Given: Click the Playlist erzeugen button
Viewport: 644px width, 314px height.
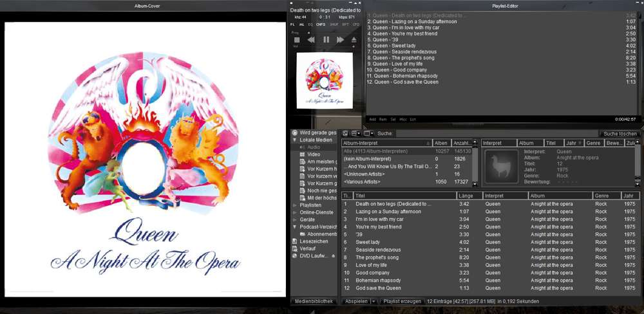Looking at the screenshot, I should (402, 301).
